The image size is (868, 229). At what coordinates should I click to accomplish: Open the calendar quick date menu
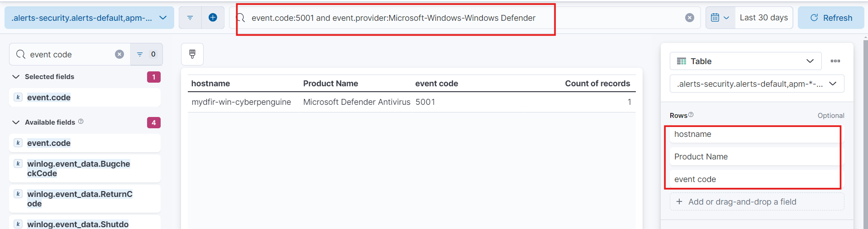click(x=720, y=18)
